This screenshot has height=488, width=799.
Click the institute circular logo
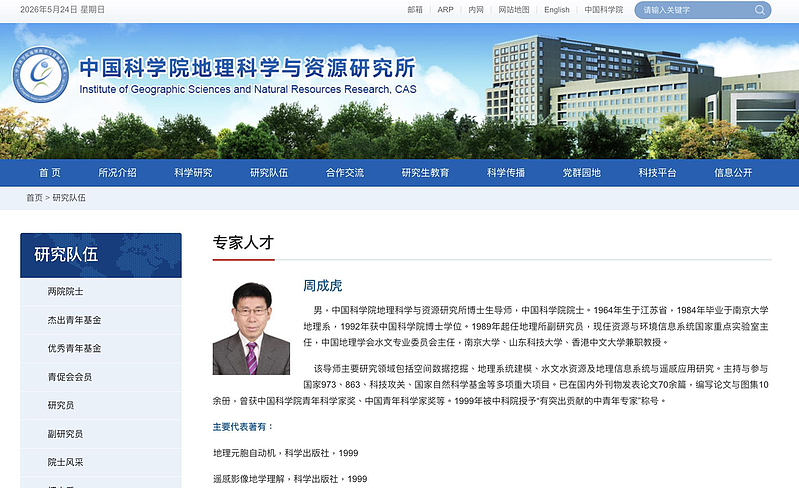tap(40, 74)
